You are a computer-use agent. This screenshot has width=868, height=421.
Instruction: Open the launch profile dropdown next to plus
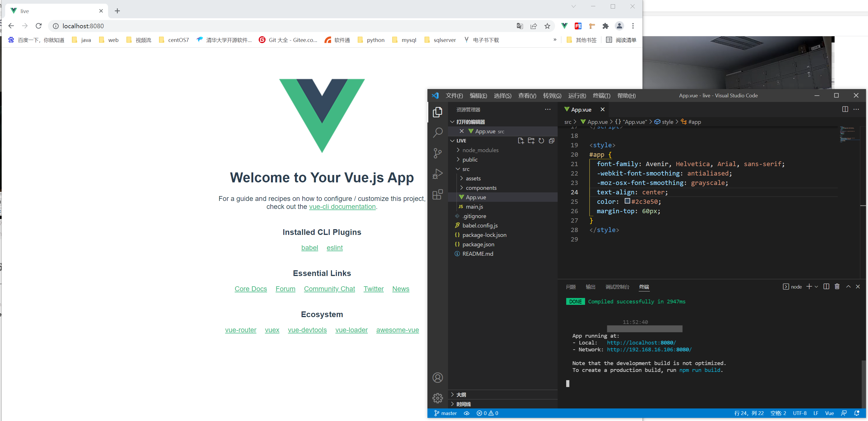[x=816, y=287]
